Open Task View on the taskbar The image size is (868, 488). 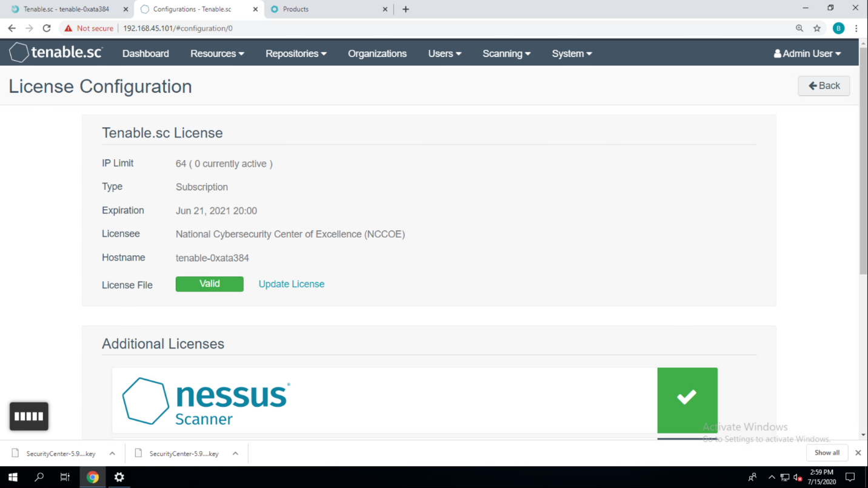65,477
